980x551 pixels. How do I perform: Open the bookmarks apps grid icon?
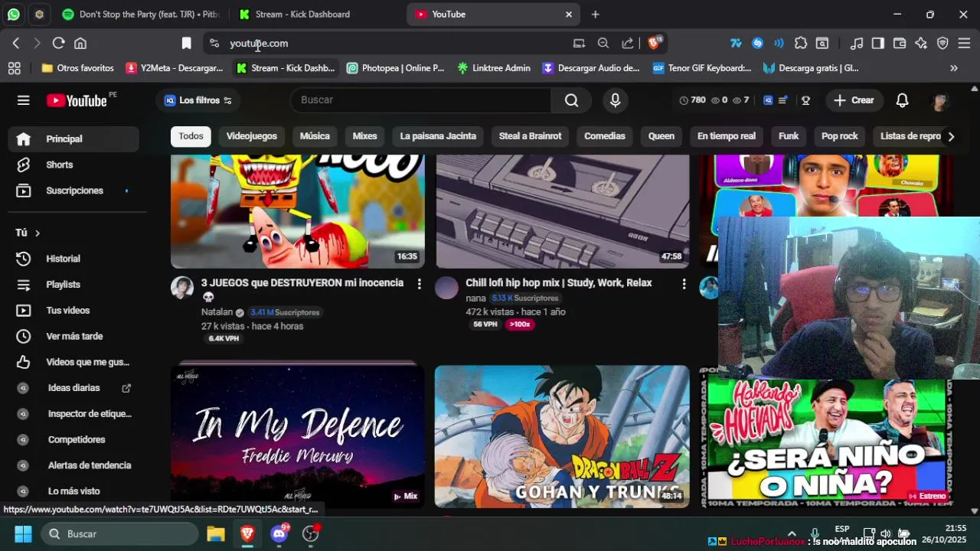(14, 68)
